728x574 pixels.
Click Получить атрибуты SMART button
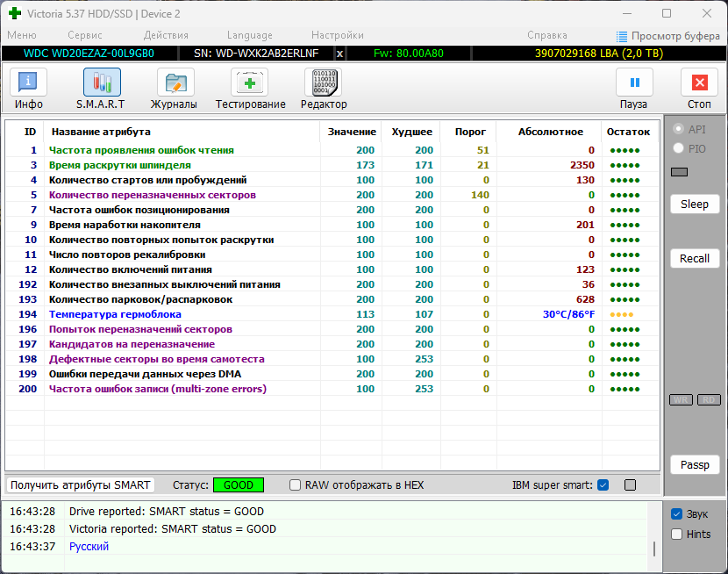click(x=81, y=484)
